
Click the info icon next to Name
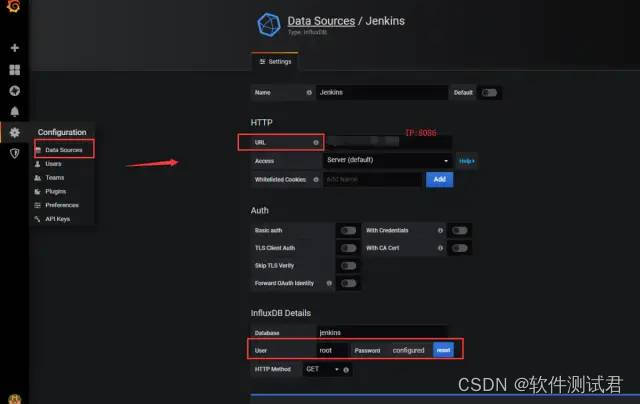pos(309,93)
